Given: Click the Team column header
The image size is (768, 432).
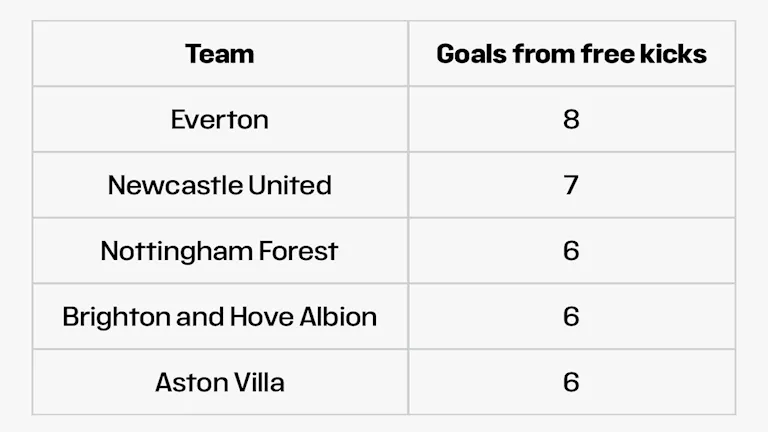Looking at the screenshot, I should click(x=220, y=54).
